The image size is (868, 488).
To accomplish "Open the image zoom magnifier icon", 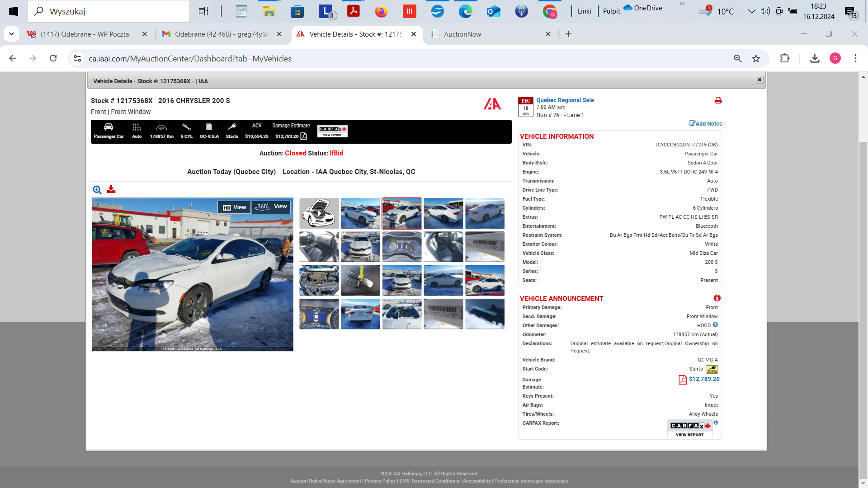I will tap(97, 190).
